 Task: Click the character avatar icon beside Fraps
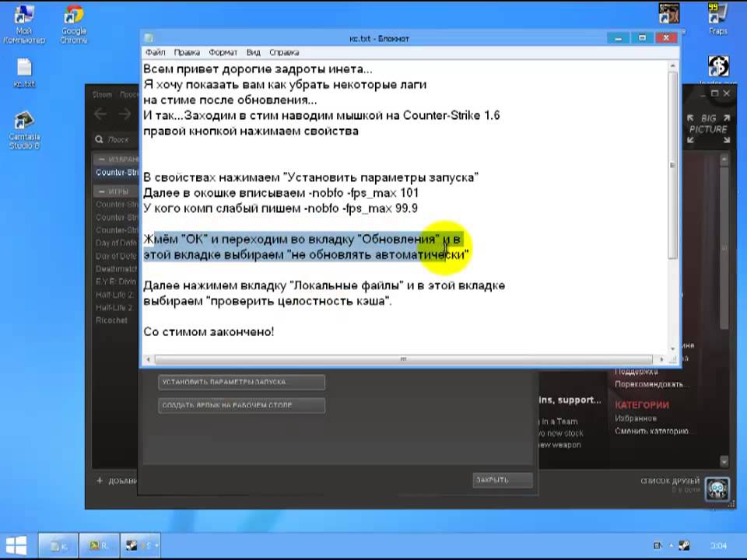(x=669, y=13)
